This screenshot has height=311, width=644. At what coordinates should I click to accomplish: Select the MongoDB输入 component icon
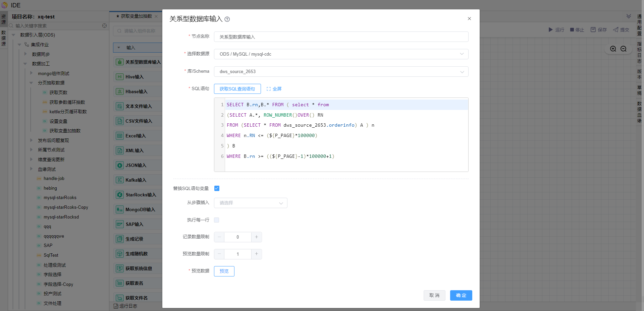[120, 209]
